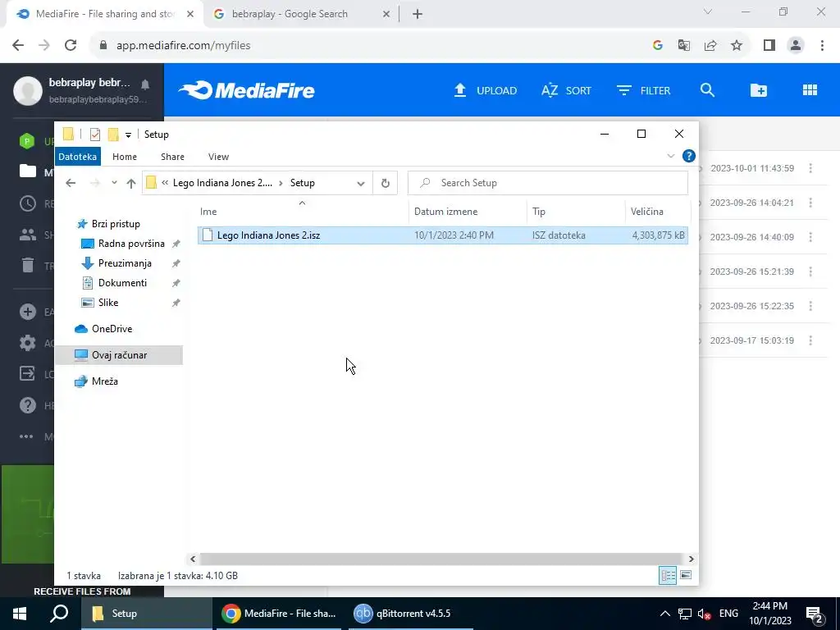
Task: Open a new Chrome tab
Action: tap(418, 14)
